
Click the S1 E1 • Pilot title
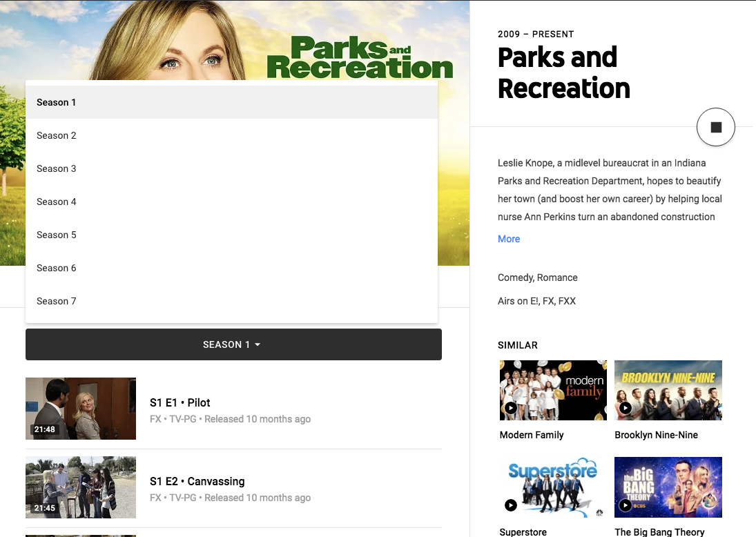(x=180, y=402)
